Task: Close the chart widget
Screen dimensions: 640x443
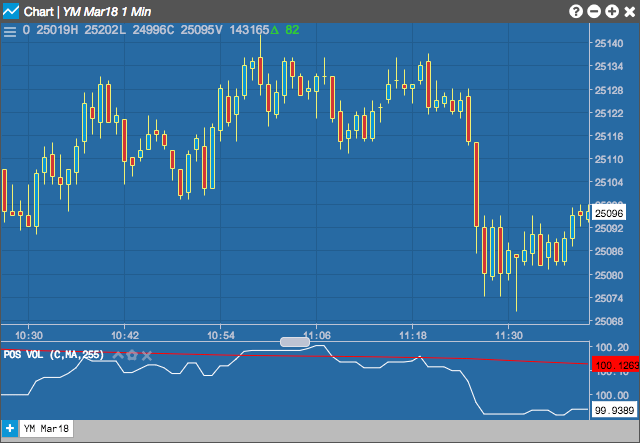Action: coord(630,11)
